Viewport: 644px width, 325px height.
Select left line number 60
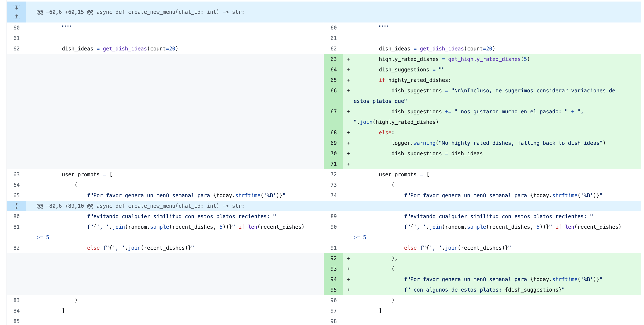point(17,28)
